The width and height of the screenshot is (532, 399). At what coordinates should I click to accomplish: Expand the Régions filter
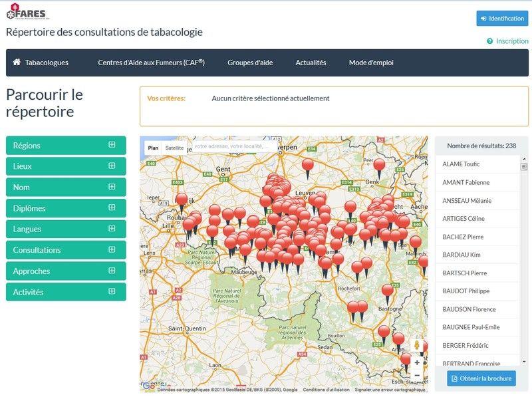[x=66, y=146]
